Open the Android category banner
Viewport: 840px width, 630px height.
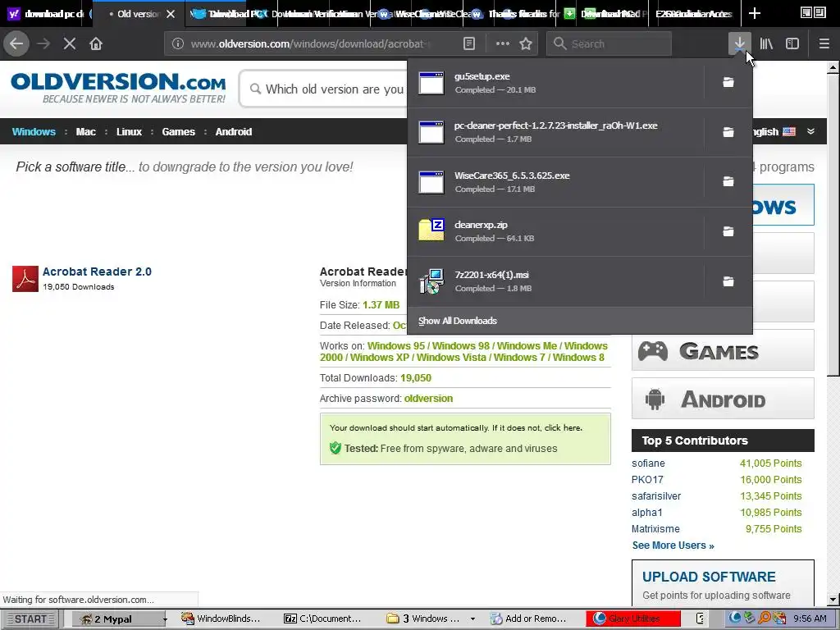coord(723,399)
